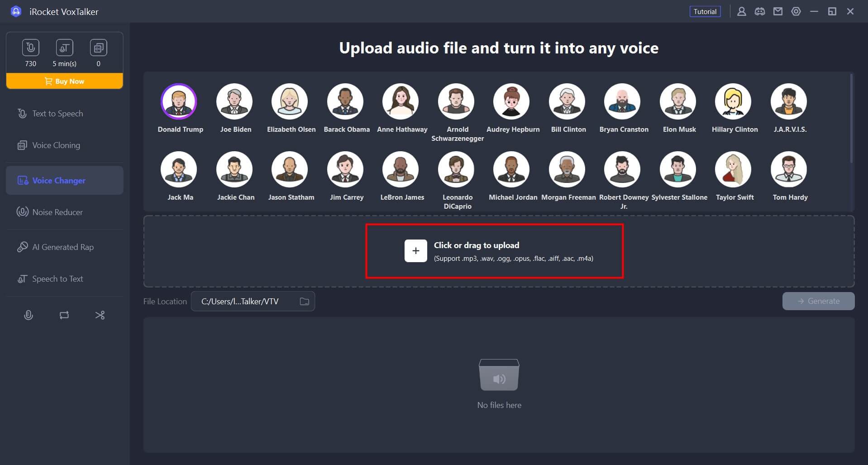The height and width of the screenshot is (465, 868).
Task: Select the Leonardo DiCaprio voice avatar
Action: tap(456, 169)
